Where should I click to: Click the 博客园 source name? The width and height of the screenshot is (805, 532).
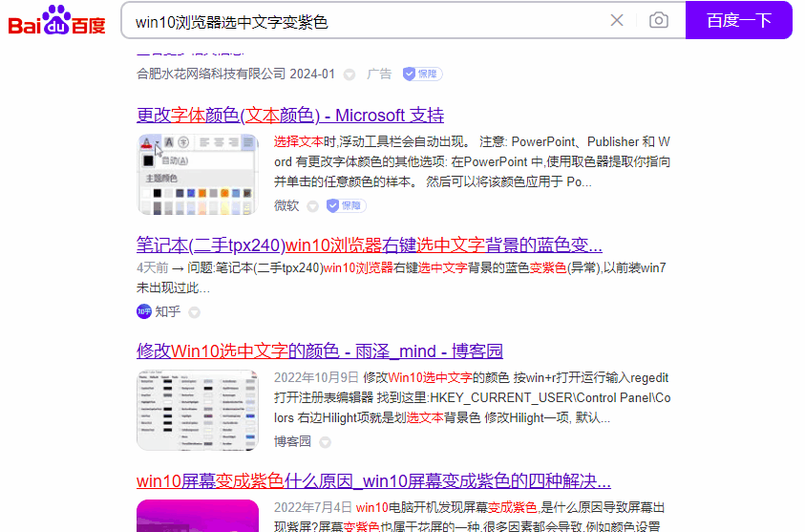pos(292,441)
